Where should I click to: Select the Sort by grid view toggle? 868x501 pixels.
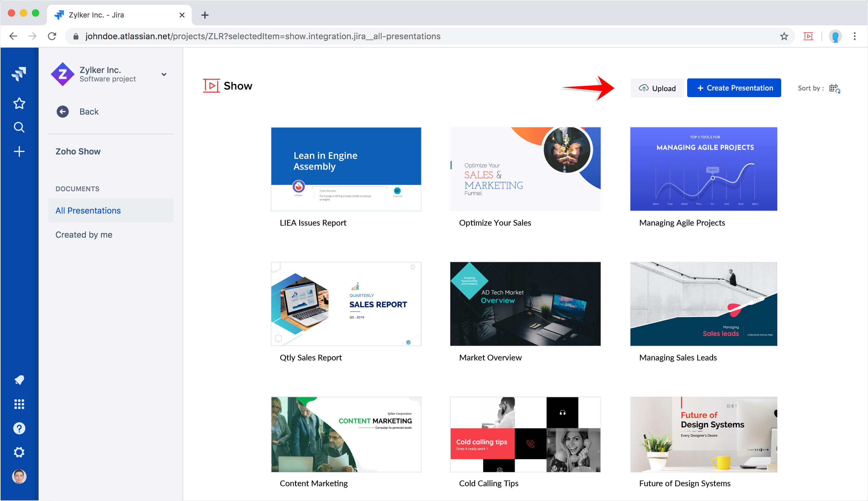(x=834, y=88)
